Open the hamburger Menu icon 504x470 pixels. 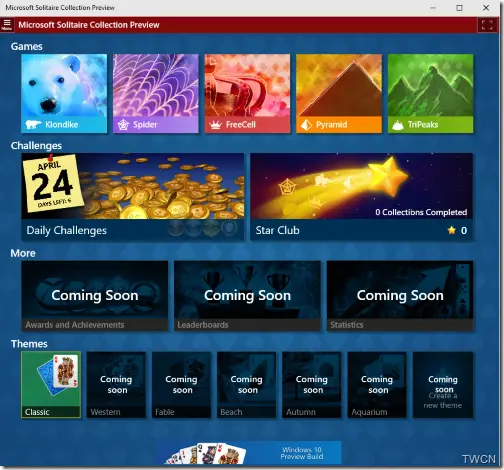click(7, 25)
